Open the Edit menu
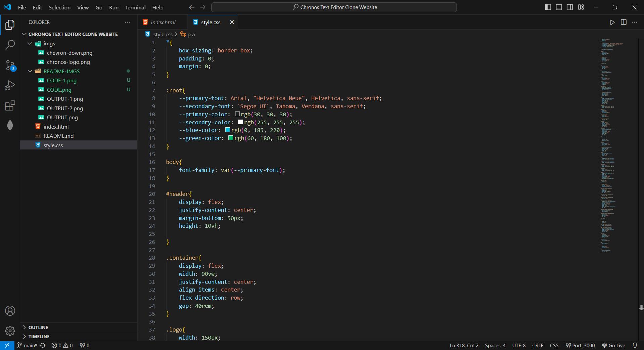Image resolution: width=644 pixels, height=350 pixels. [37, 7]
